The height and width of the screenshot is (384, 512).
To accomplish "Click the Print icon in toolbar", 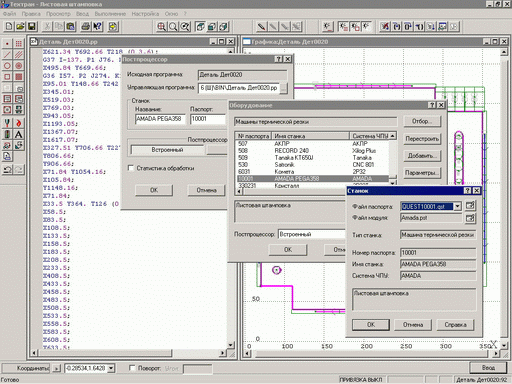I will coord(86,26).
